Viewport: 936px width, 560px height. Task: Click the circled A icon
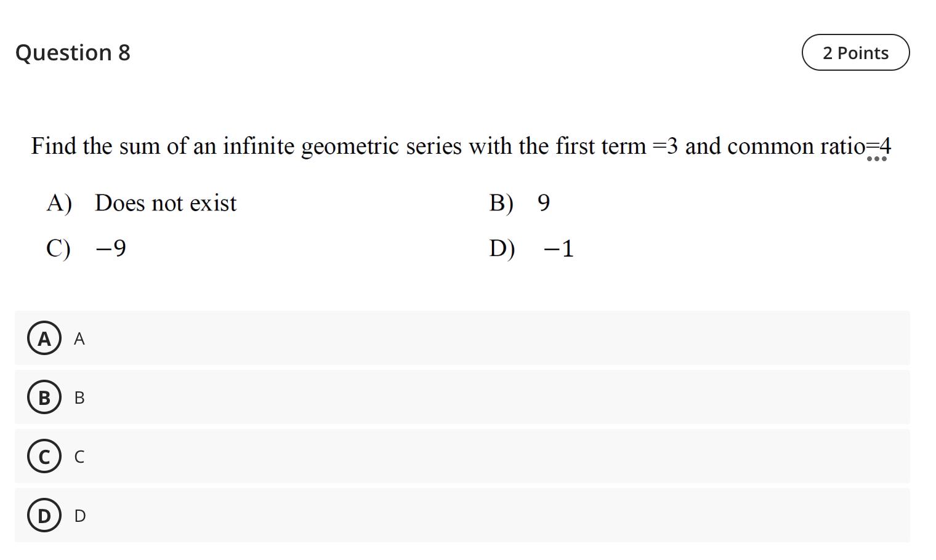44,338
